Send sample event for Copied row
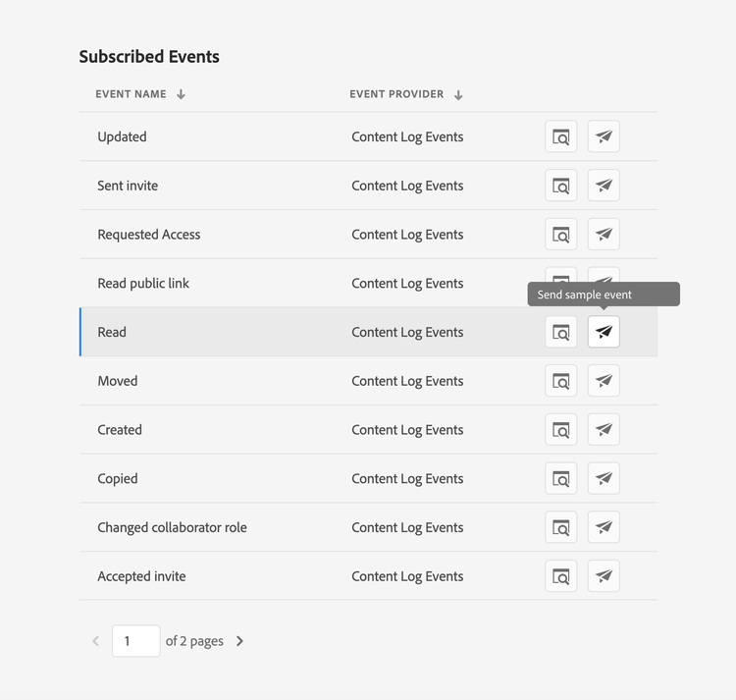Image resolution: width=736 pixels, height=700 pixels. pyautogui.click(x=604, y=478)
